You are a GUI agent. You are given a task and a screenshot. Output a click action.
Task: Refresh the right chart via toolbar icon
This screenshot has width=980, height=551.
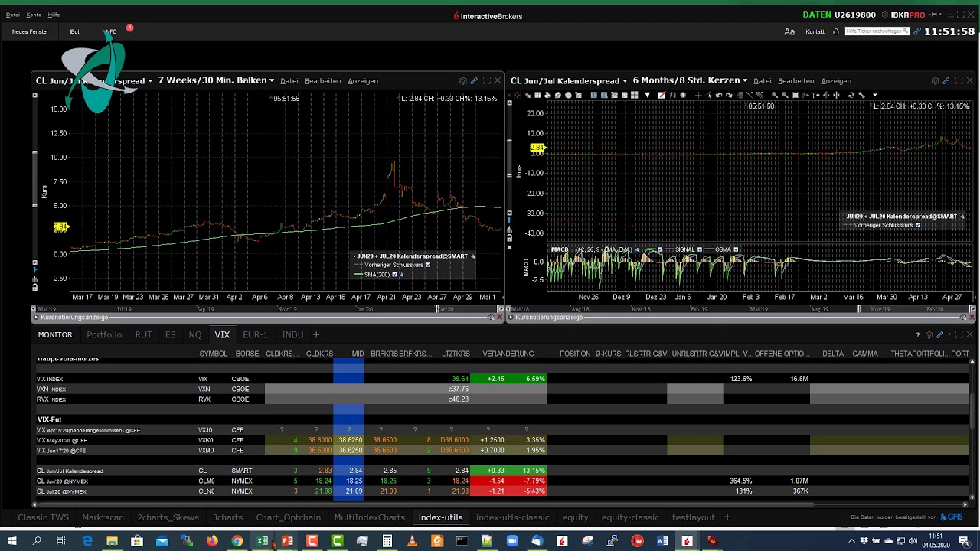pos(851,95)
